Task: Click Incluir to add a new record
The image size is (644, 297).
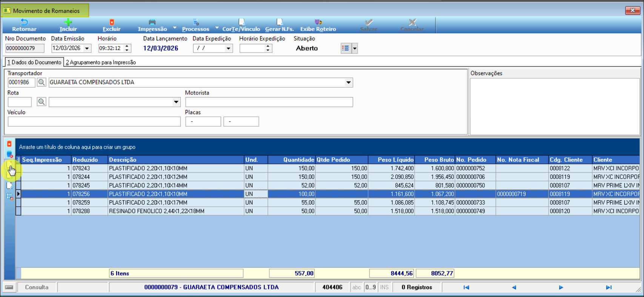Action: coord(68,25)
